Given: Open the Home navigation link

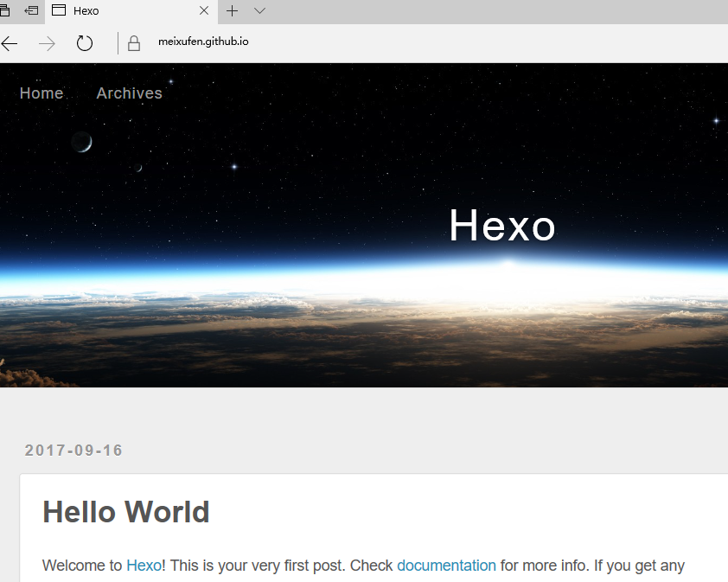Looking at the screenshot, I should tap(42, 93).
